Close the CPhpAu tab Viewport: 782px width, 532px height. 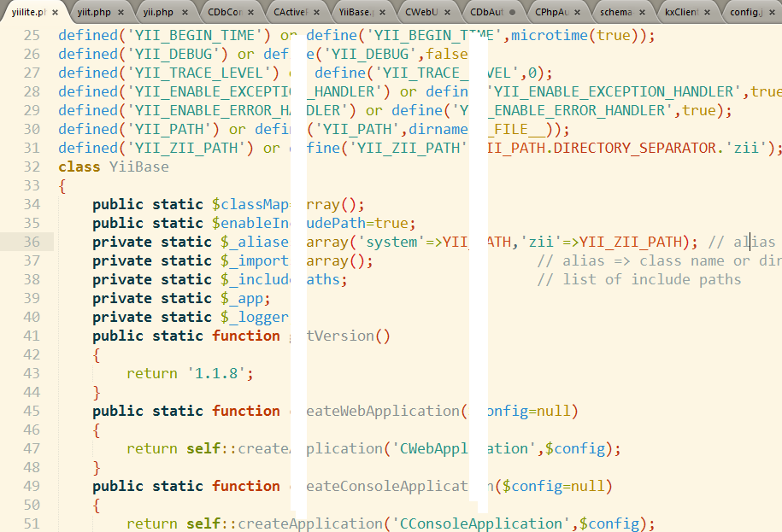point(577,13)
